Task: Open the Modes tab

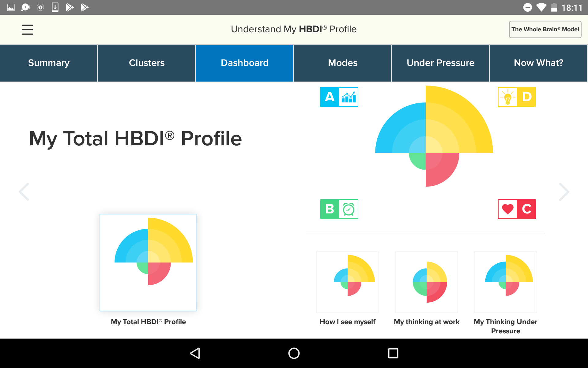Action: 343,63
